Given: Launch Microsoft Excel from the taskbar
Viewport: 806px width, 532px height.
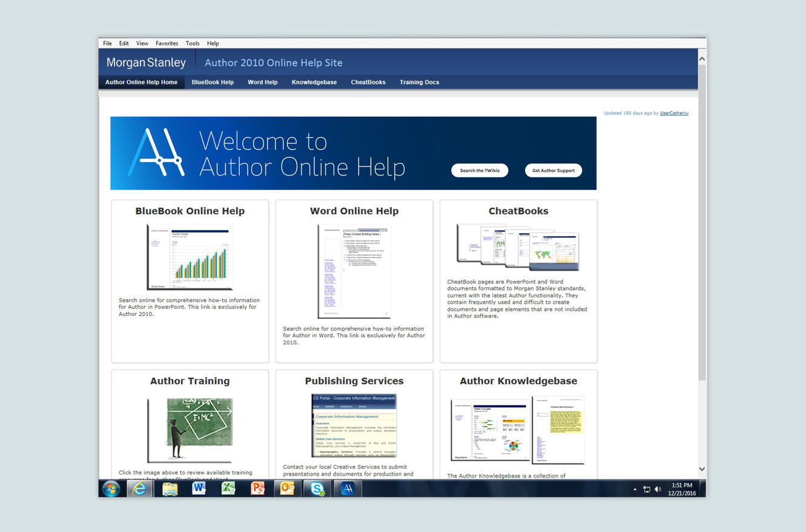Looking at the screenshot, I should pos(228,488).
